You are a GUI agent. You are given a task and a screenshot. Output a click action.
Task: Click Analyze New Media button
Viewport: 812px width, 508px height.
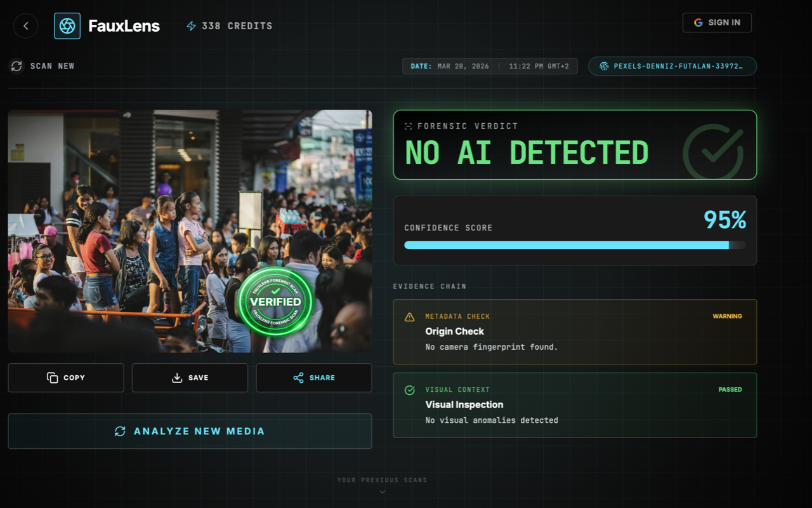(x=190, y=431)
